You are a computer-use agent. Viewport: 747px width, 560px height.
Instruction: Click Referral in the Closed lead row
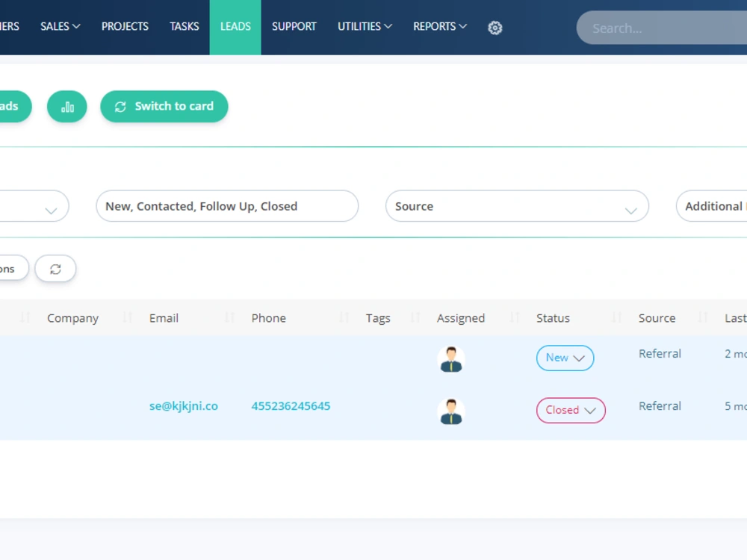point(660,406)
